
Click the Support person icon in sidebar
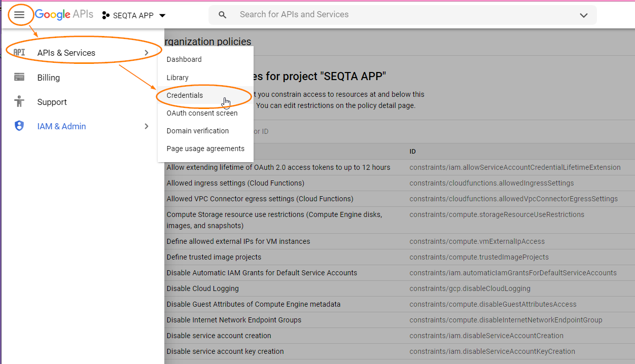[19, 101]
